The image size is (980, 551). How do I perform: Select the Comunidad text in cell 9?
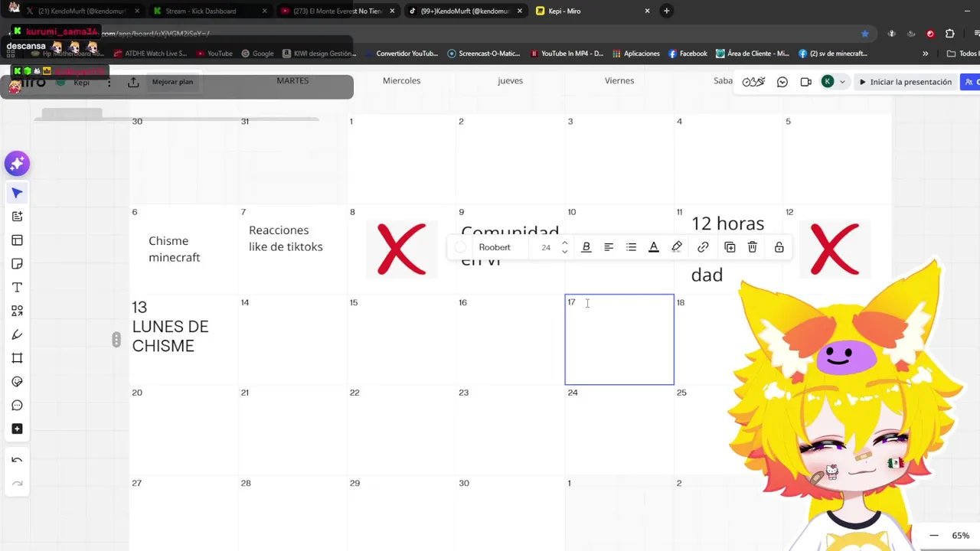[x=510, y=232]
